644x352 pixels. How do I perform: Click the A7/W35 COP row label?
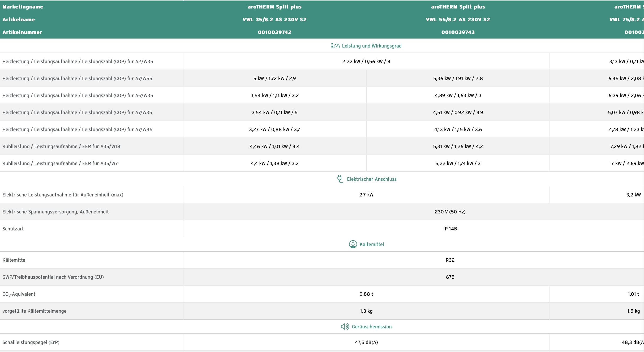pos(77,113)
